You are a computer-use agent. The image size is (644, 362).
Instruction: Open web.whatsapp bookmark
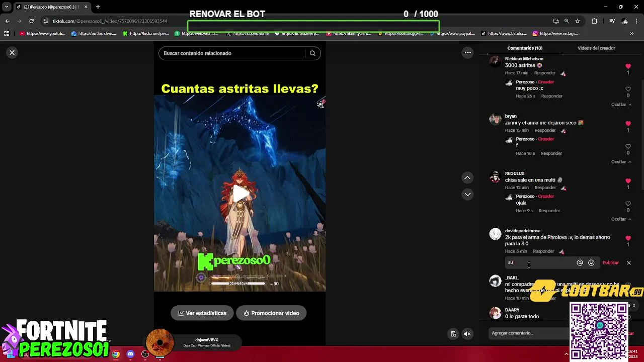[197, 34]
